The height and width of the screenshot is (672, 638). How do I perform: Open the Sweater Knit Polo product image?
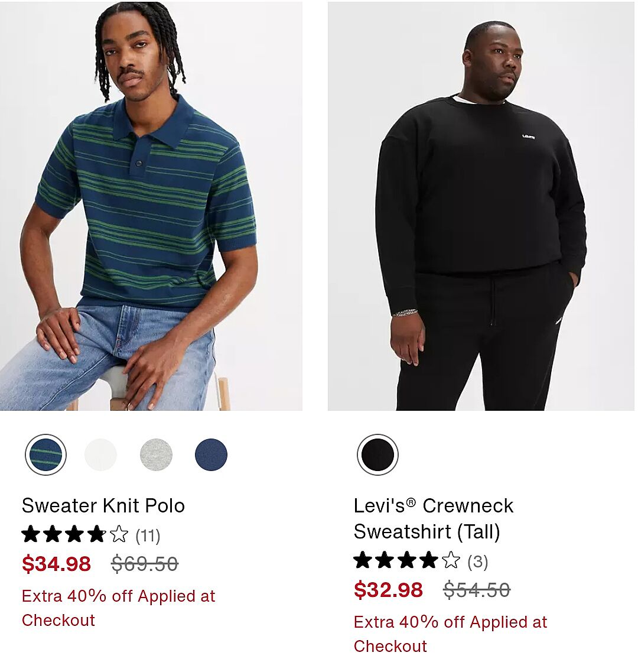[x=151, y=206]
